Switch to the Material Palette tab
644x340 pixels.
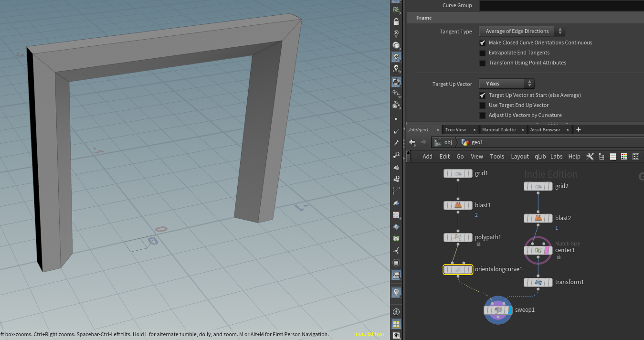coord(498,130)
